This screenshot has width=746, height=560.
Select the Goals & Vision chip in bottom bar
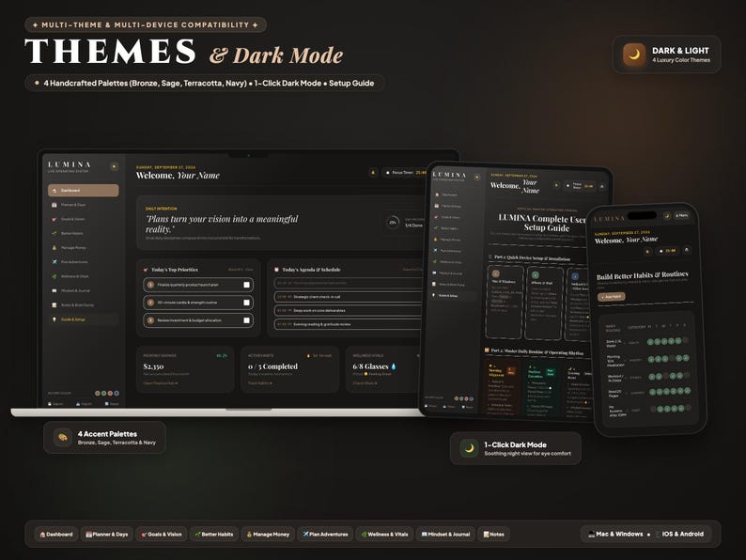click(x=162, y=535)
